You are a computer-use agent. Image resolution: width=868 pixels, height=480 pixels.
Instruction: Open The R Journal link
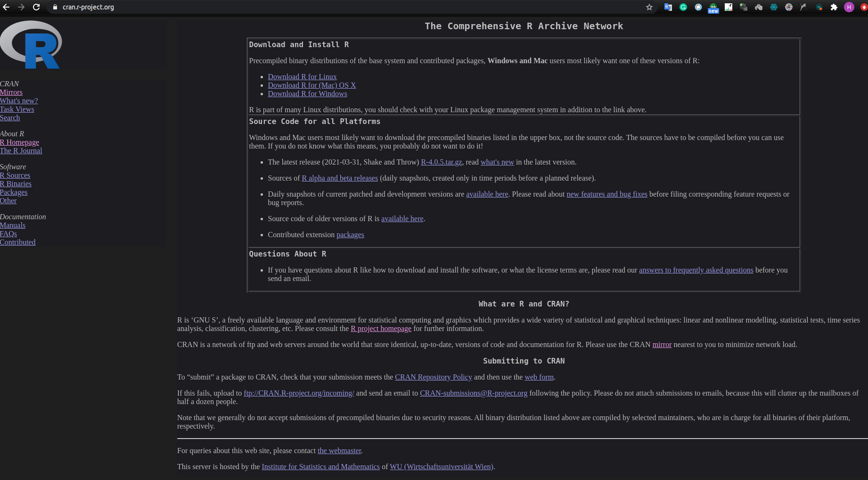click(21, 151)
